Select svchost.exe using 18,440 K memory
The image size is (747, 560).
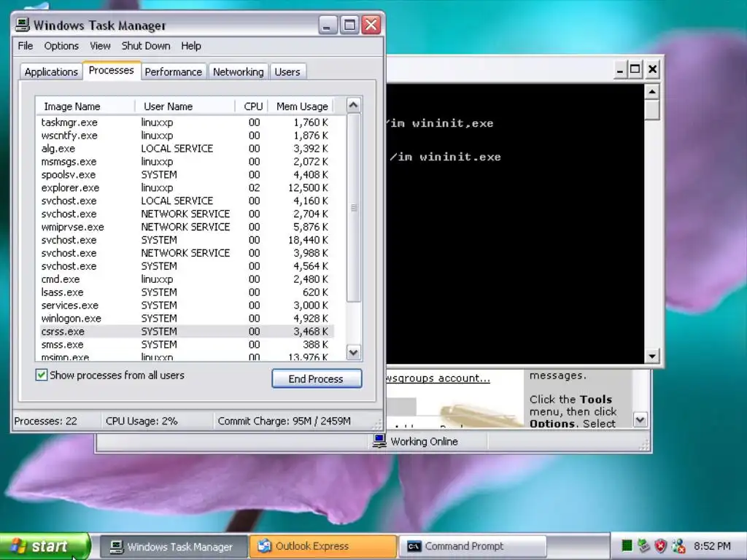[x=187, y=240]
